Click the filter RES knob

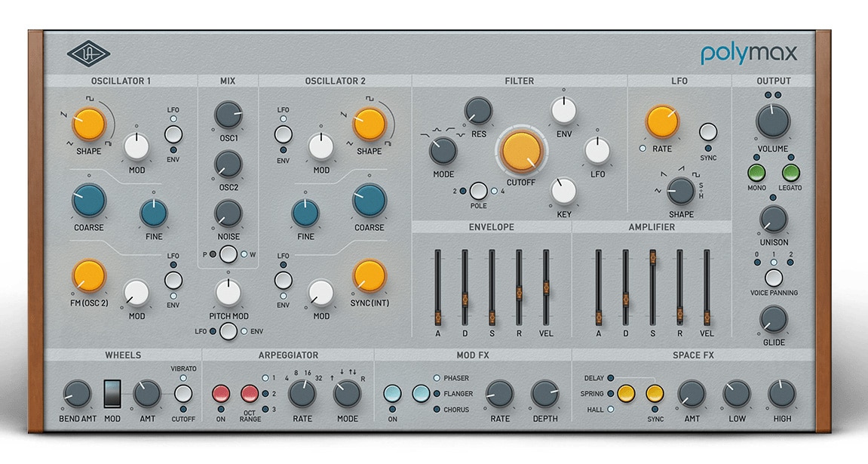(478, 111)
